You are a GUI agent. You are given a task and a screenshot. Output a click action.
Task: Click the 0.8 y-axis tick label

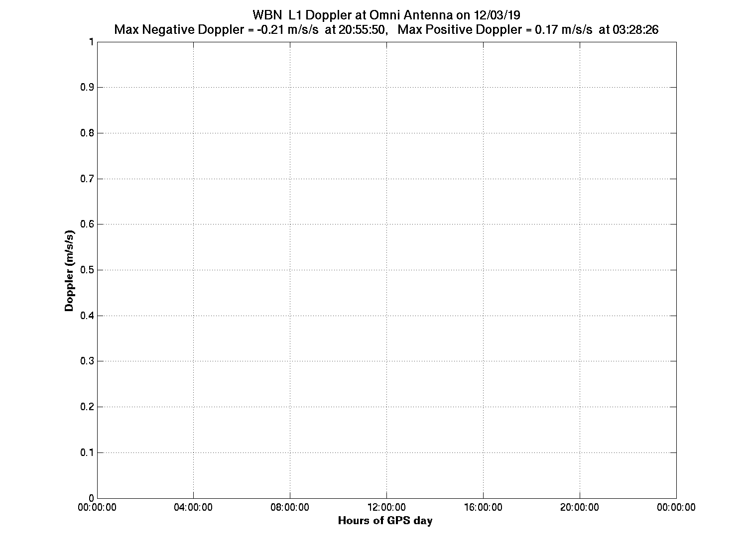tap(87, 133)
